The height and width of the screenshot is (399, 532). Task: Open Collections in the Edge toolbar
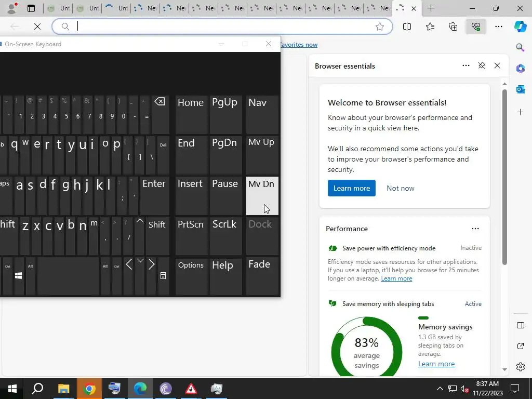tap(453, 26)
